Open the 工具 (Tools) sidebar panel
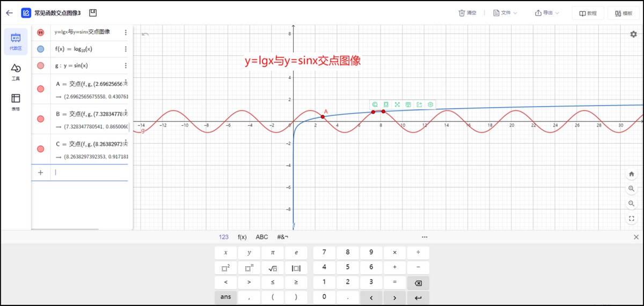Viewport: 644px width, 306px height. click(x=16, y=71)
